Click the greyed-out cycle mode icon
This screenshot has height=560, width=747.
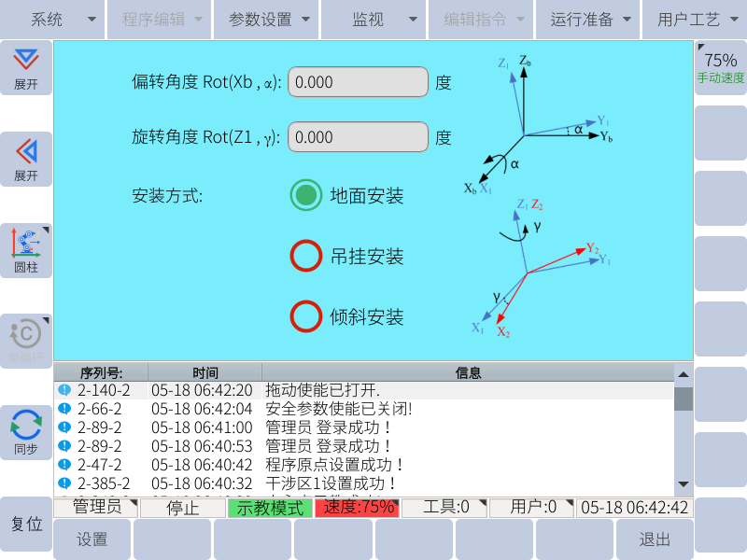(x=26, y=340)
